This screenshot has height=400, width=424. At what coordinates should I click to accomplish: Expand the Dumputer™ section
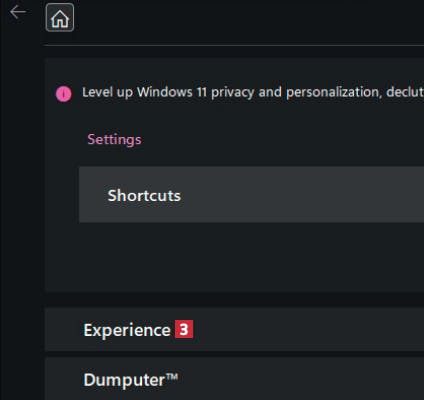(234, 379)
